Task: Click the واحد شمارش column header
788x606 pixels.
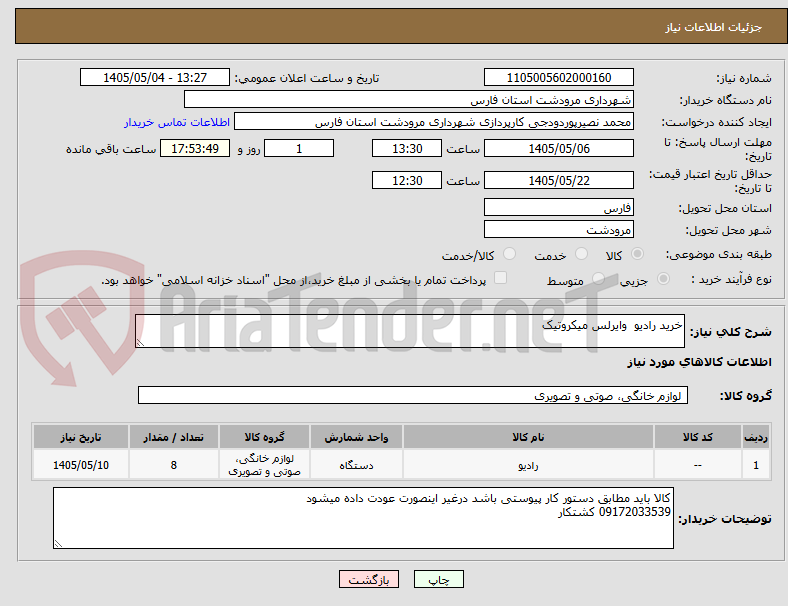Action: [x=356, y=437]
